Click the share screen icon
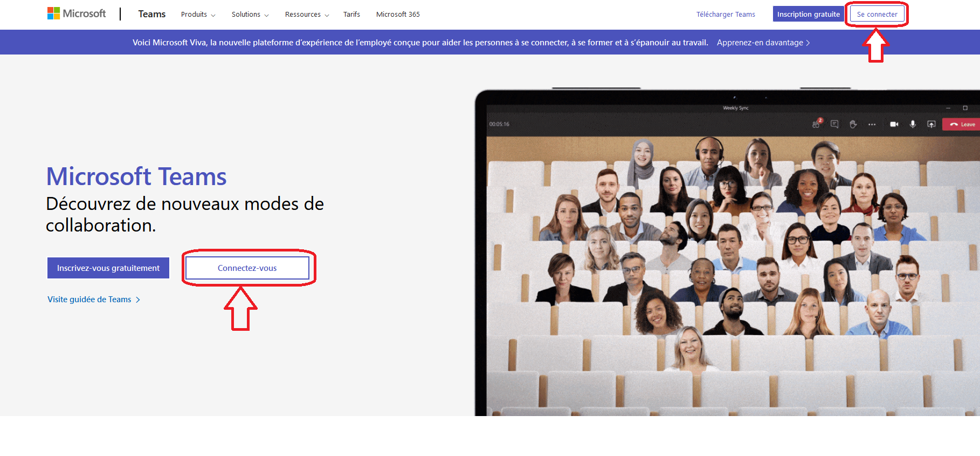Viewport: 980px width, 456px height. (x=931, y=124)
